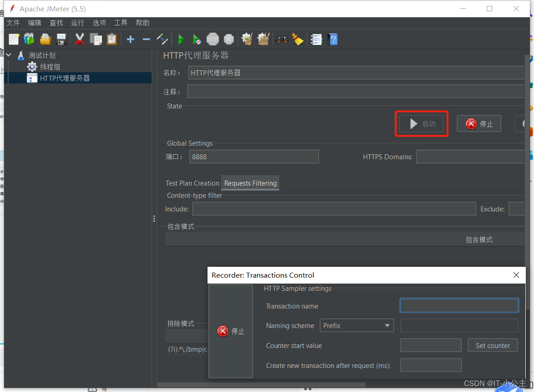The width and height of the screenshot is (534, 392).
Task: Open the 帮助 menu
Action: tap(143, 23)
